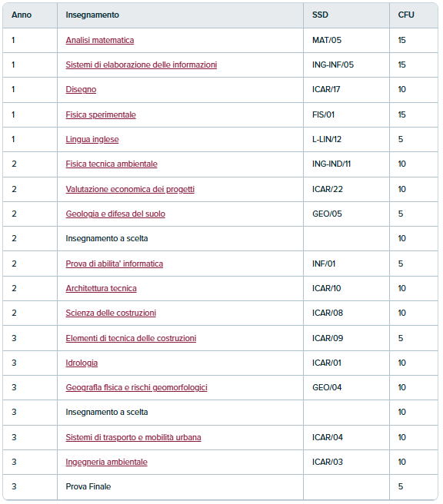Viewport: 443px width, 504px height.
Task: Click the Idrologia course link
Action: 82,363
